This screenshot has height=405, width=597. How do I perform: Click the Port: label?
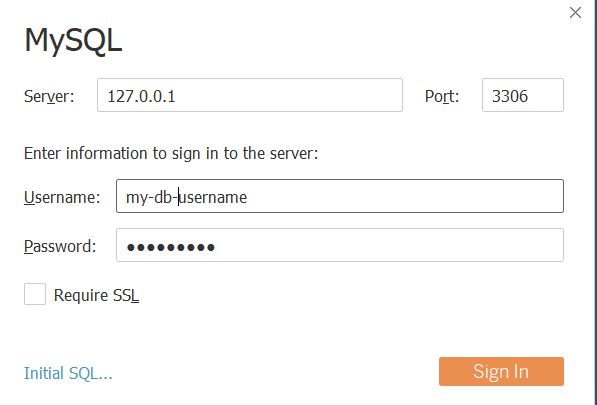point(442,96)
